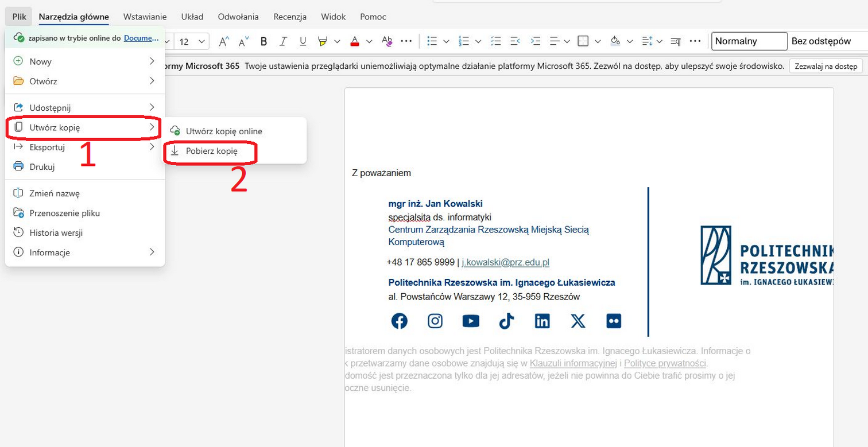Expand the Informacje submenu
The height and width of the screenshot is (447, 868).
click(85, 252)
